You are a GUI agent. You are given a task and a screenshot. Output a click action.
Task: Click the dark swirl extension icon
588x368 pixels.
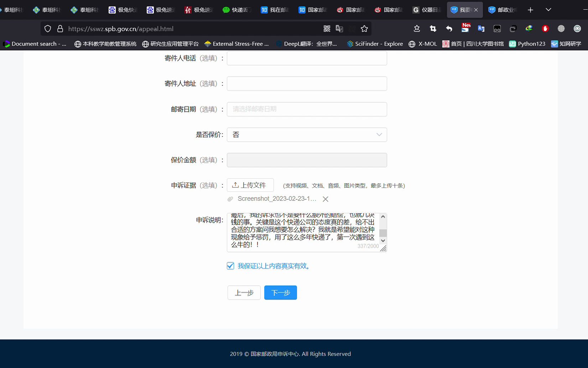513,29
